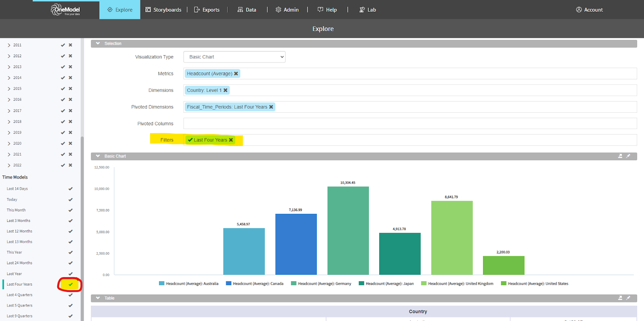Viewport: 644px width, 321px height.
Task: Open the Visualization Type dropdown
Action: point(234,57)
